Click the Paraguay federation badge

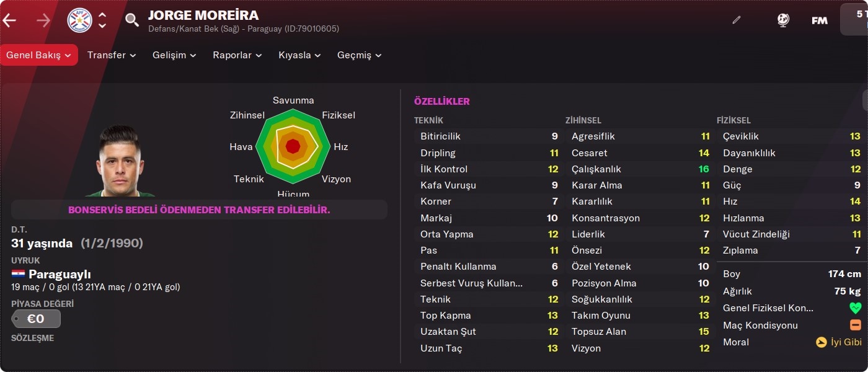[x=79, y=20]
